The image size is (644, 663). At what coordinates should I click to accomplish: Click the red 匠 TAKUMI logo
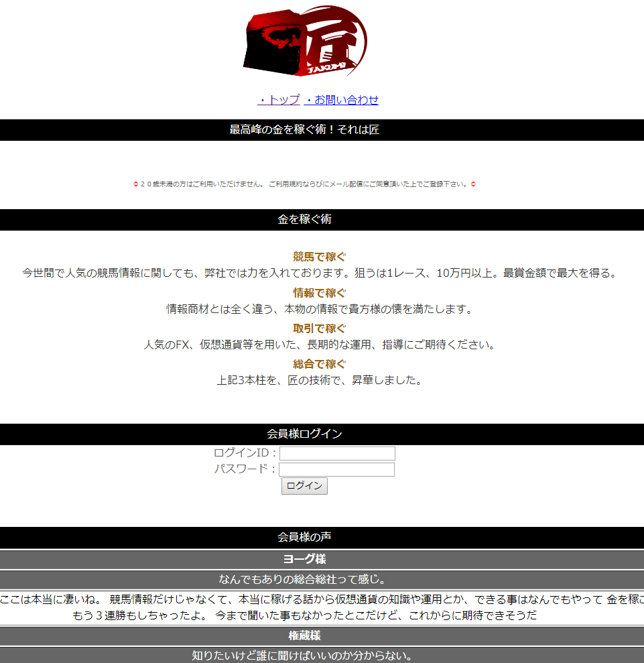[305, 41]
